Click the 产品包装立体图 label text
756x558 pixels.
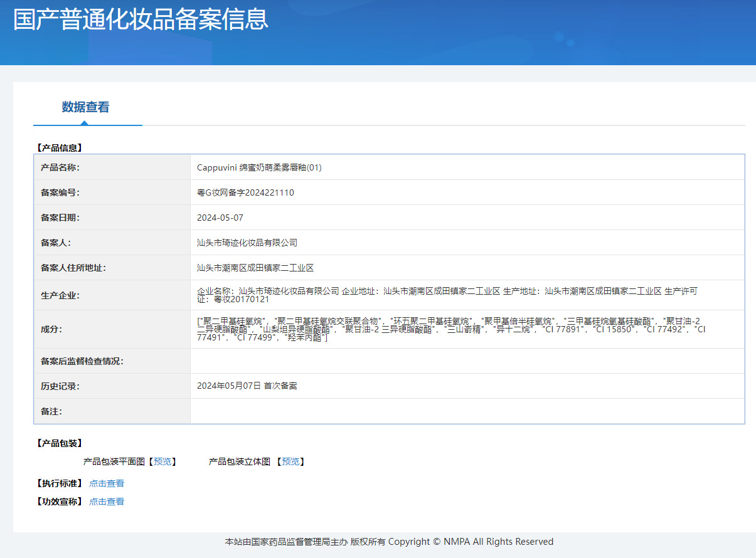[x=240, y=461]
